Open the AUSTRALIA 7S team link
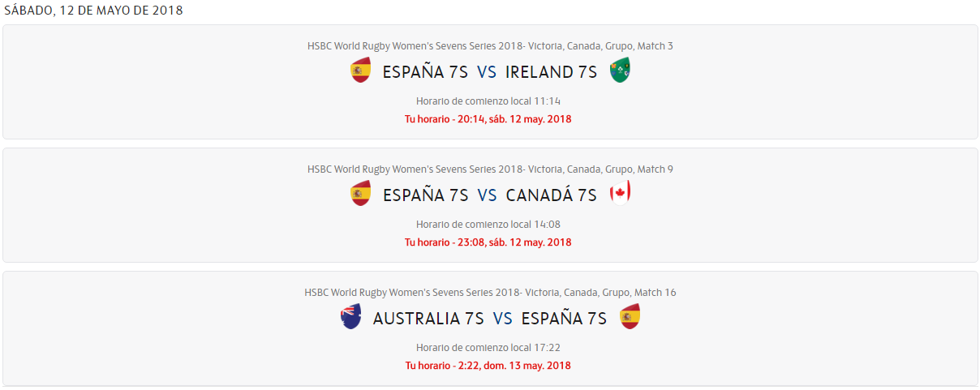The width and height of the screenshot is (980, 390). point(428,319)
